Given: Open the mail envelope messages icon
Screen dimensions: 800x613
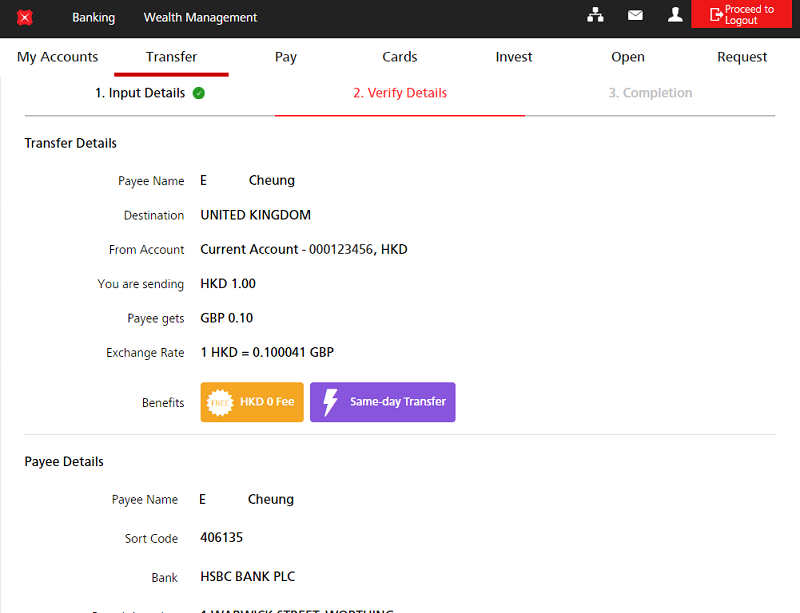Looking at the screenshot, I should coord(635,15).
